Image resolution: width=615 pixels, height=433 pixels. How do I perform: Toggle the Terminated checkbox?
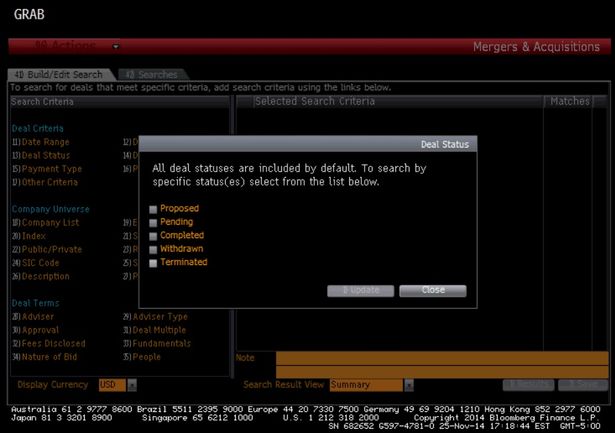point(153,263)
